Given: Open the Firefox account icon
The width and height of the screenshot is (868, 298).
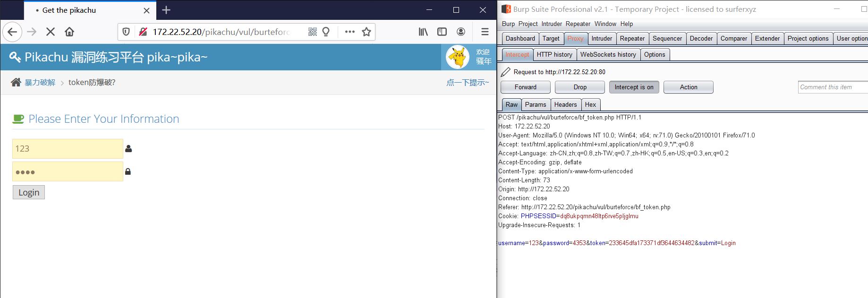Looking at the screenshot, I should 461,32.
